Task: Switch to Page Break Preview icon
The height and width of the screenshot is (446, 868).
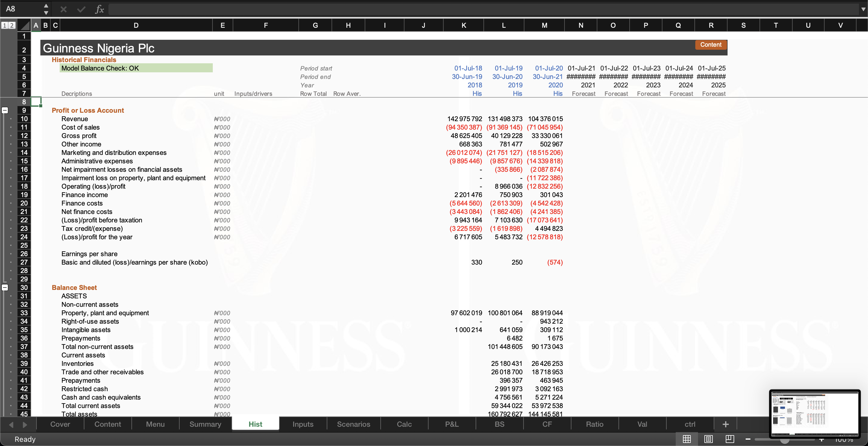Action: (730, 439)
